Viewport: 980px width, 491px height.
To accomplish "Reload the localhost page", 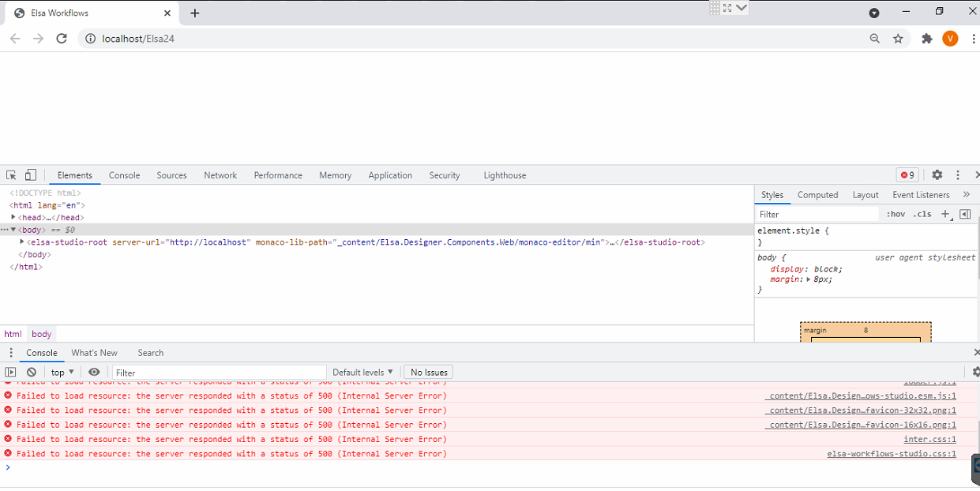I will tap(62, 39).
